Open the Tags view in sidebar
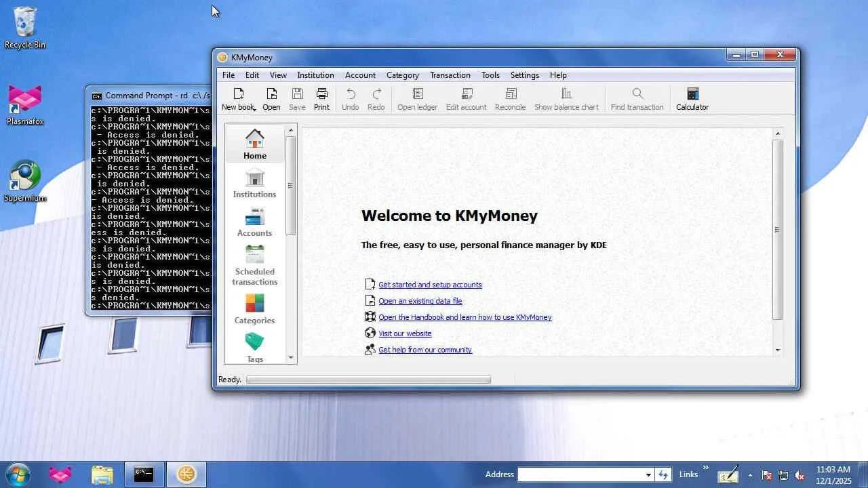Screen dimensions: 868x488 click(255, 347)
